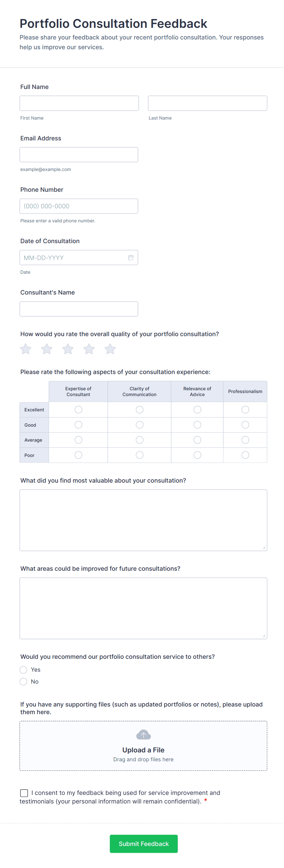The image size is (284, 868).
Task: Click the second rating star
Action: pyautogui.click(x=47, y=349)
